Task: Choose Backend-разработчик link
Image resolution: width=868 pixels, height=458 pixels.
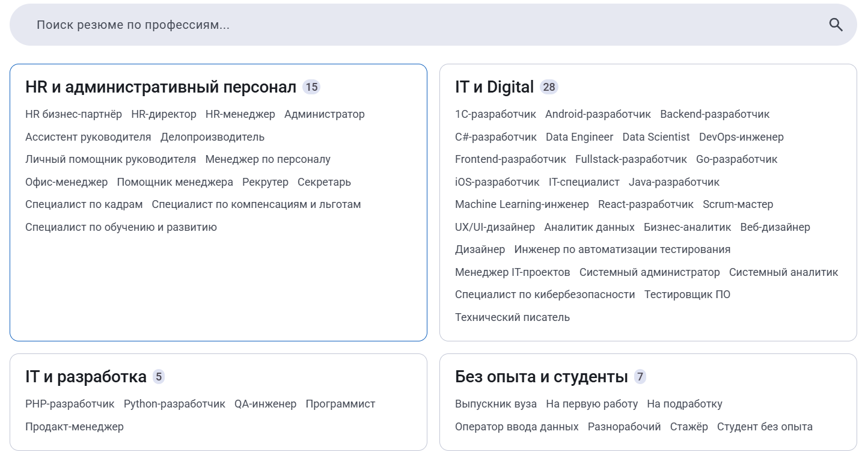Action: click(715, 114)
